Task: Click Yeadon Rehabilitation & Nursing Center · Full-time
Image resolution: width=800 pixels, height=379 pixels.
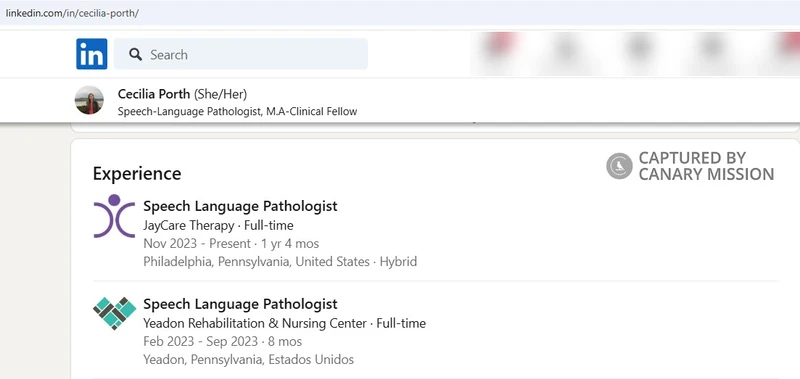Action: pyautogui.click(x=285, y=323)
